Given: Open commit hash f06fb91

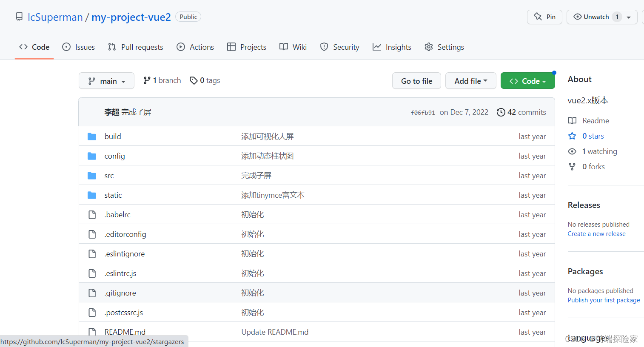Looking at the screenshot, I should pyautogui.click(x=423, y=113).
